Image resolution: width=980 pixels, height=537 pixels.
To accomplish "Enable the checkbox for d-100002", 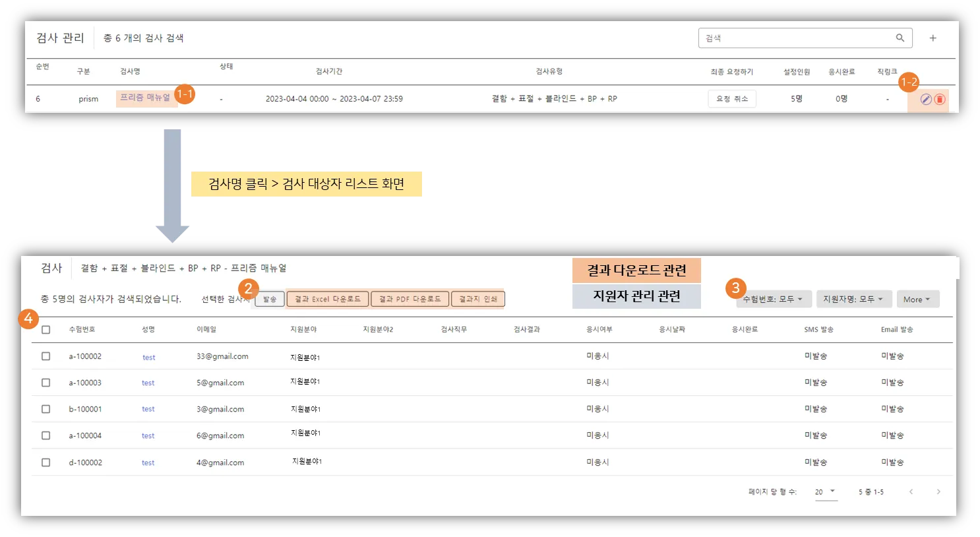I will pyautogui.click(x=46, y=462).
